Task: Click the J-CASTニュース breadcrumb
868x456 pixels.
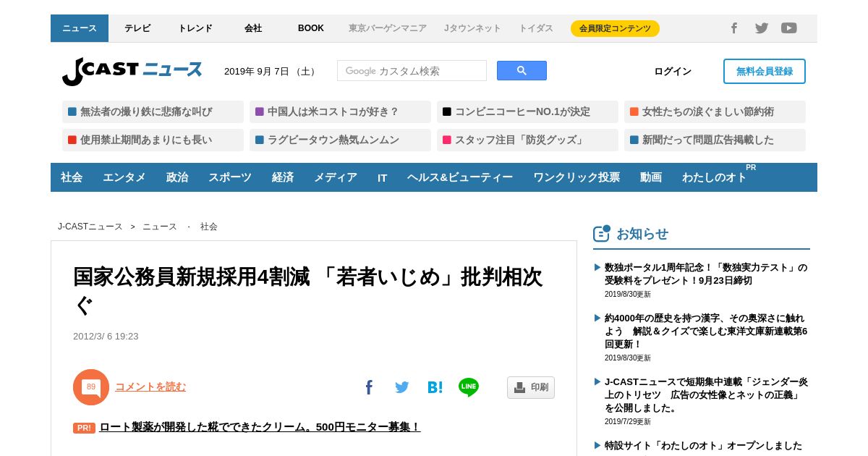Action: pos(90,227)
